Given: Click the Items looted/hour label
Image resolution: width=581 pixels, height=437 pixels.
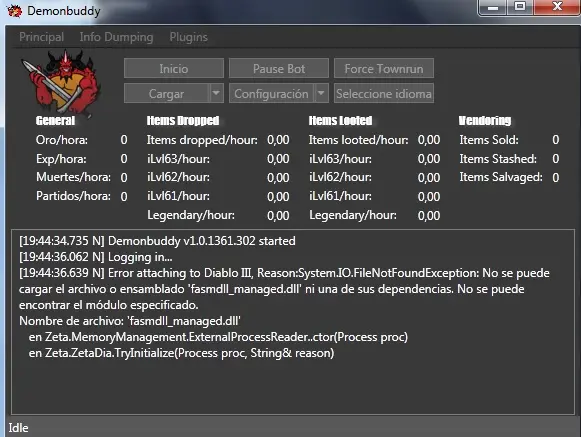Looking at the screenshot, I should [359, 140].
